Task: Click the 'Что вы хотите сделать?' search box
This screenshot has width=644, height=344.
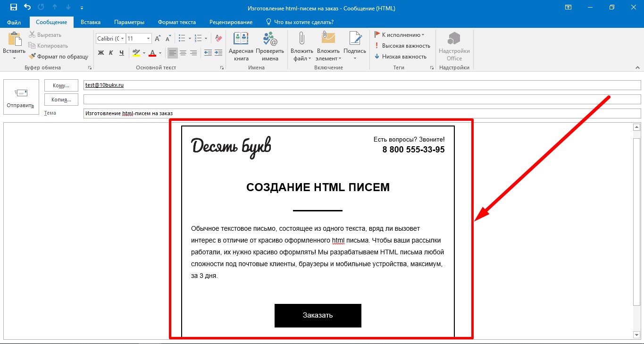Action: [300, 22]
